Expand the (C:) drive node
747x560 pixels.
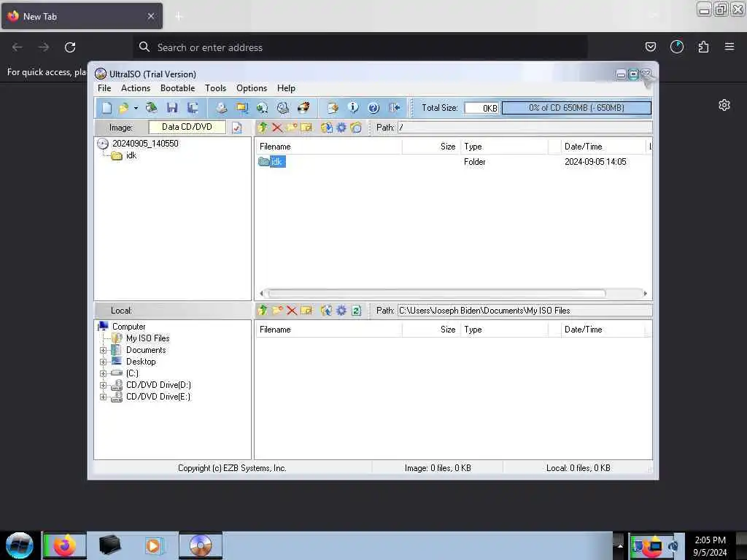(x=103, y=373)
